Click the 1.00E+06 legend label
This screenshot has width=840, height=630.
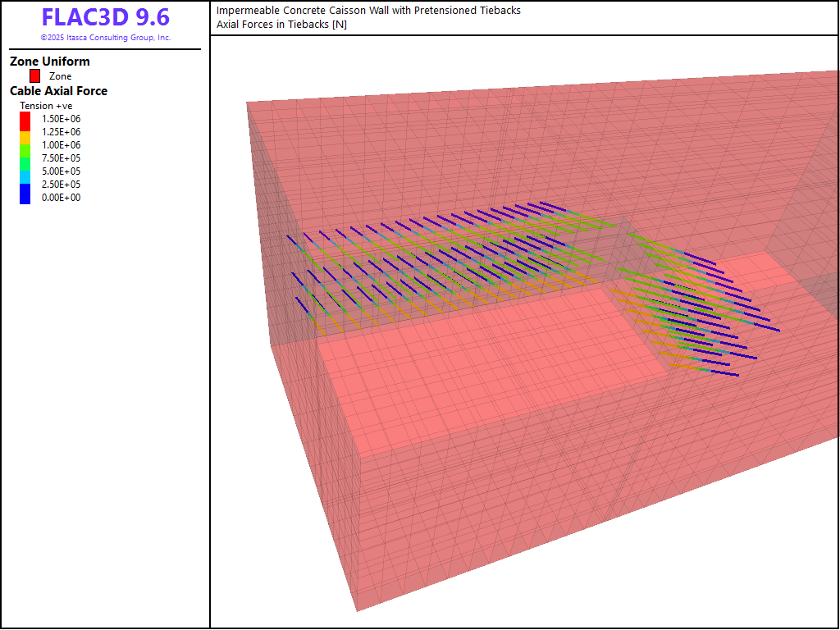tap(61, 144)
